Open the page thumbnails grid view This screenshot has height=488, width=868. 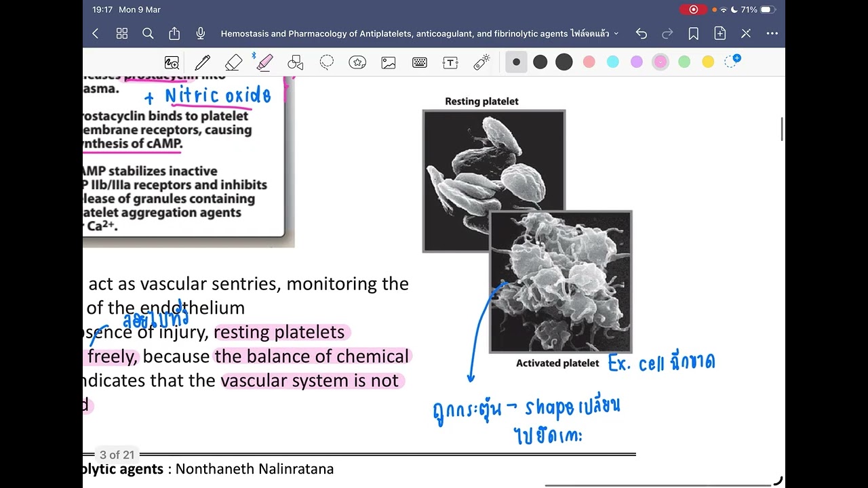click(x=122, y=33)
